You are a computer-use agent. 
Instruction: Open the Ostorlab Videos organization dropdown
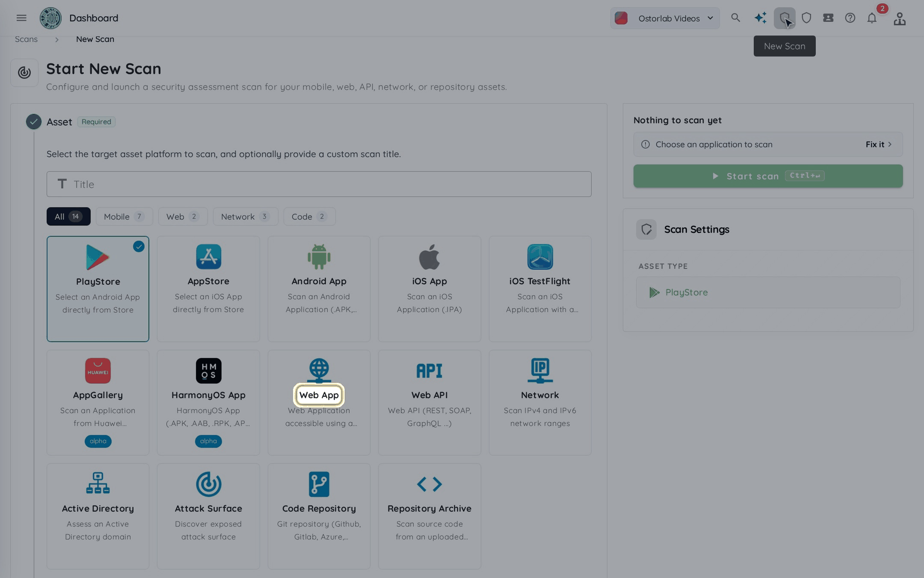[x=665, y=18]
